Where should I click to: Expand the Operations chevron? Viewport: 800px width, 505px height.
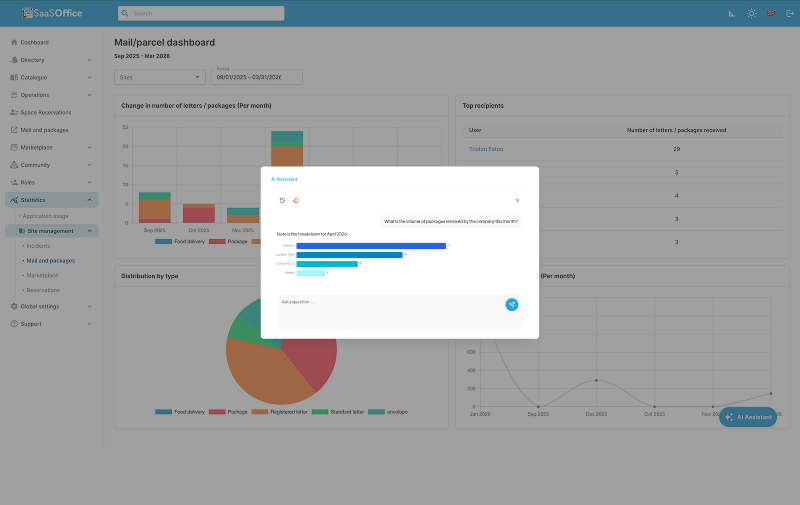pyautogui.click(x=89, y=95)
